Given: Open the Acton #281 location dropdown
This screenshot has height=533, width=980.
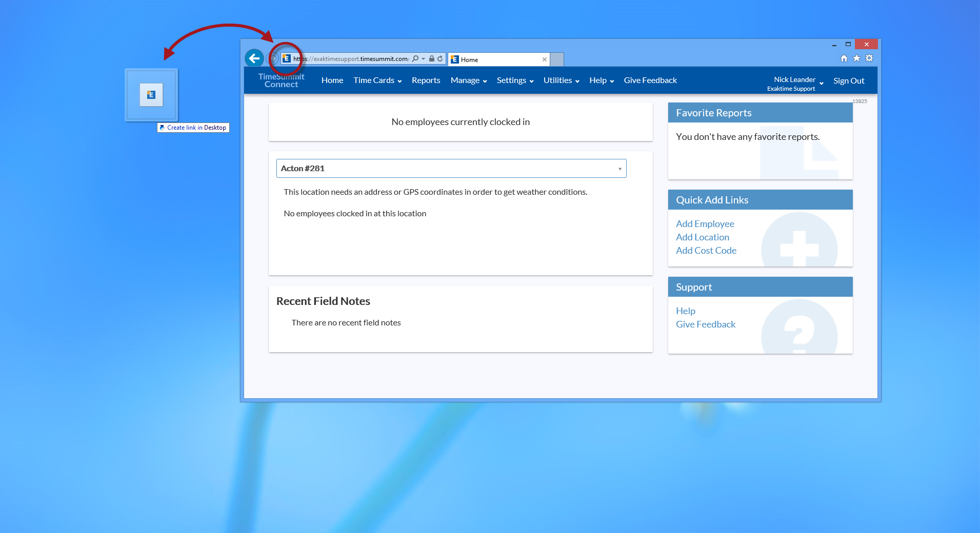Looking at the screenshot, I should 451,169.
